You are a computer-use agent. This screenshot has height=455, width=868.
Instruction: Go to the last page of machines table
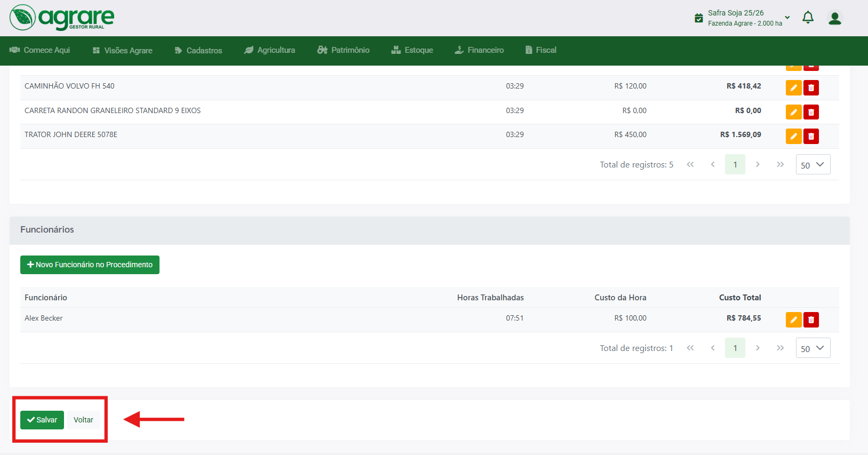(780, 165)
